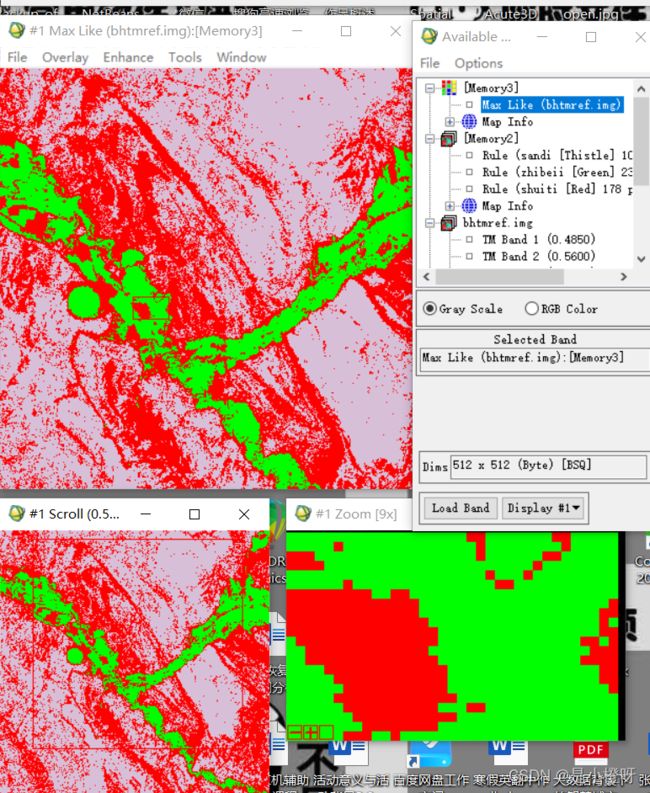The image size is (650, 793).
Task: Click the bhtmref.img file icon
Action: [x=449, y=223]
